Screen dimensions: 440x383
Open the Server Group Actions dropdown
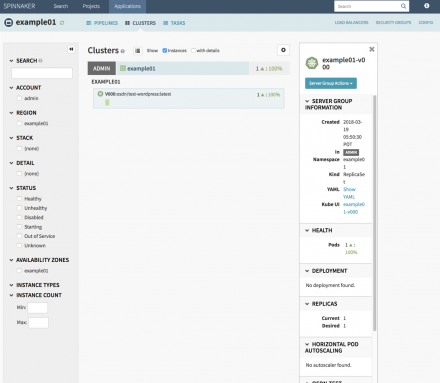(x=331, y=83)
